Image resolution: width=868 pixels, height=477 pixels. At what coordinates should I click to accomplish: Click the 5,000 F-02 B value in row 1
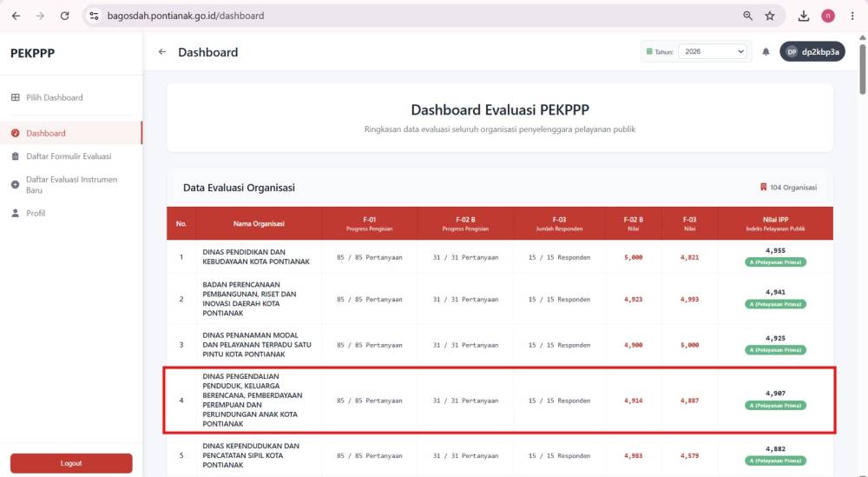point(634,257)
